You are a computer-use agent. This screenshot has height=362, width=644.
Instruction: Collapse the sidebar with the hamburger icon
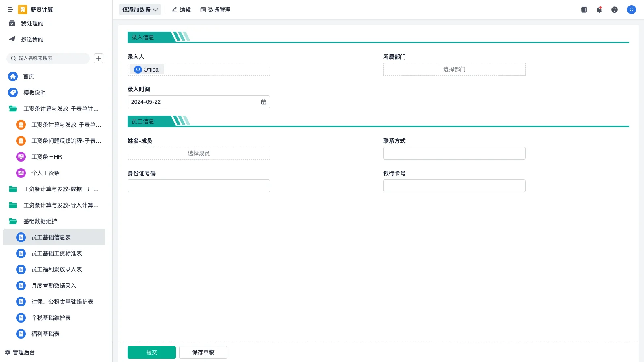10,10
